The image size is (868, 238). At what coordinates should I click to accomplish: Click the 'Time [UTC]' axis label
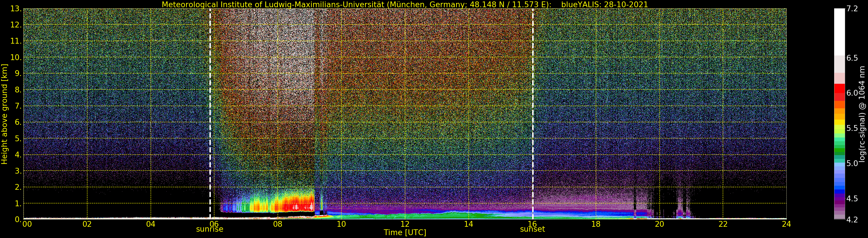coord(405,233)
